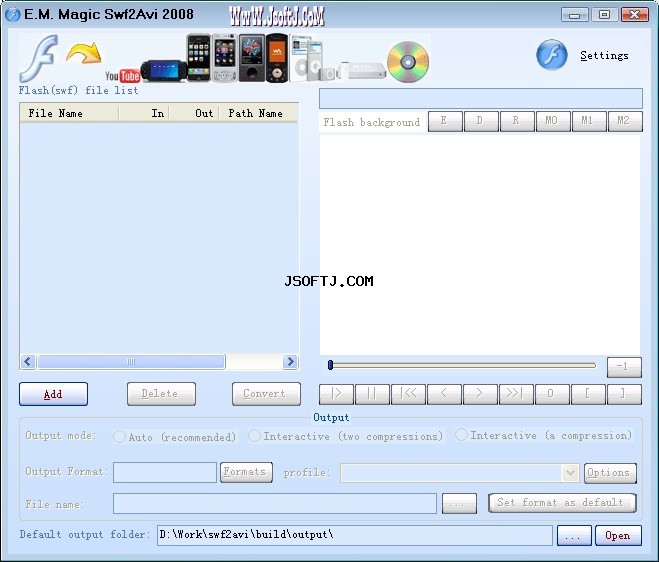The width and height of the screenshot is (659, 562).
Task: Click the pause button
Action: (372, 394)
